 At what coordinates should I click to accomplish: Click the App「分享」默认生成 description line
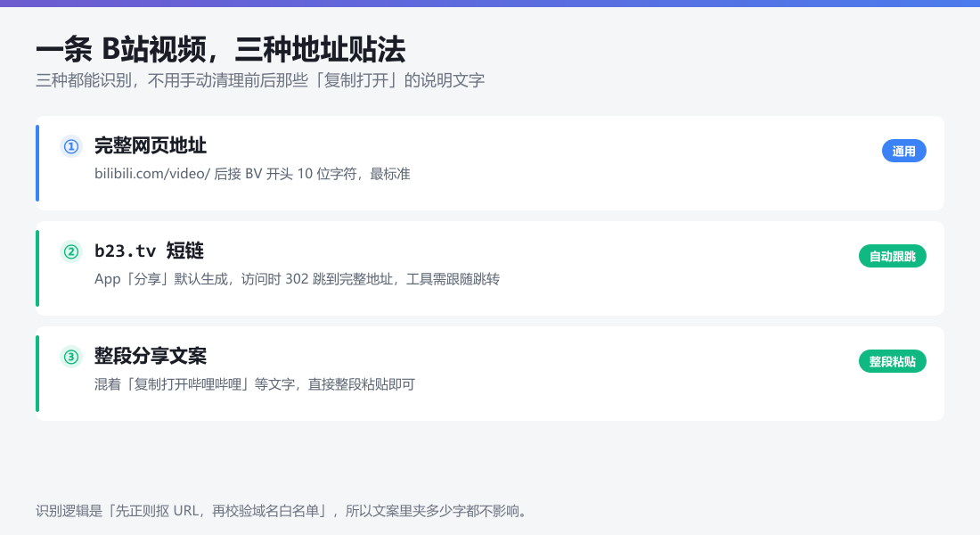pyautogui.click(x=297, y=279)
